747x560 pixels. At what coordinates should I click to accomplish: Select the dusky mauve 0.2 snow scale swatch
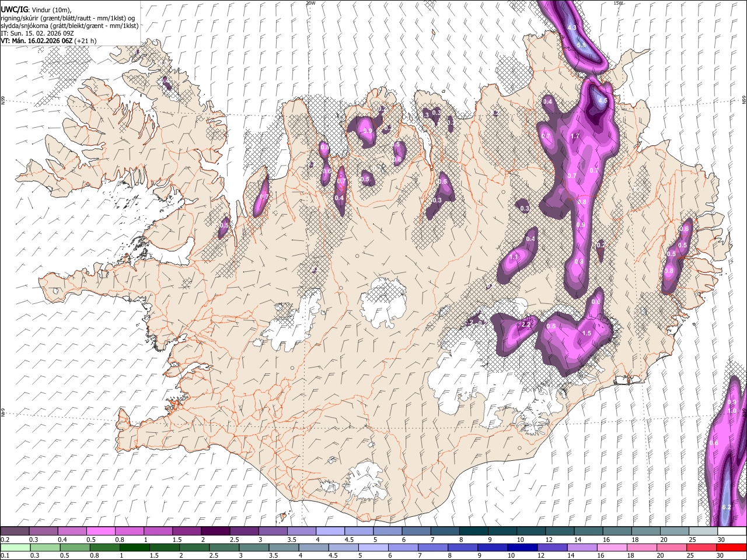click(x=15, y=531)
